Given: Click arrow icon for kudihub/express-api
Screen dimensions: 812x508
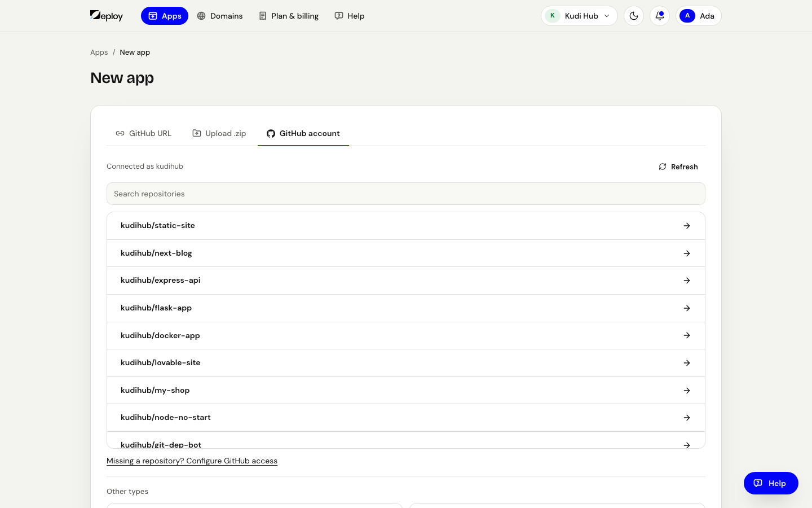Looking at the screenshot, I should pos(687,281).
